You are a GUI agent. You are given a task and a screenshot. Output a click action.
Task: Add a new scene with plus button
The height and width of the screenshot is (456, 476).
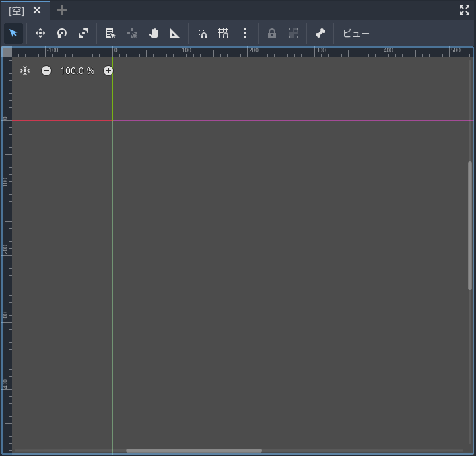pos(62,11)
